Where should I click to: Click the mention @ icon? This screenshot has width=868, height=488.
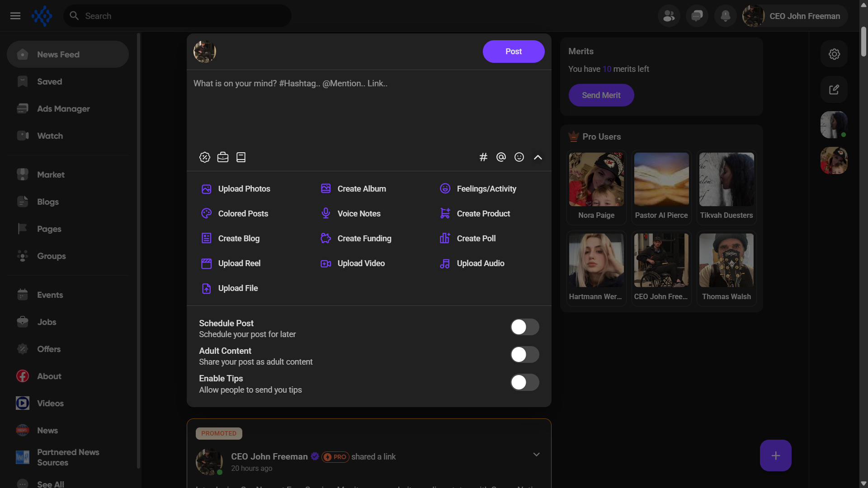click(501, 157)
